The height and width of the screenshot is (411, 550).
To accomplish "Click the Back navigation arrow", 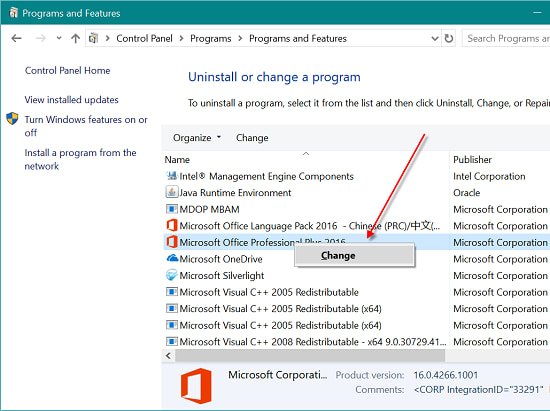I will 16,38.
